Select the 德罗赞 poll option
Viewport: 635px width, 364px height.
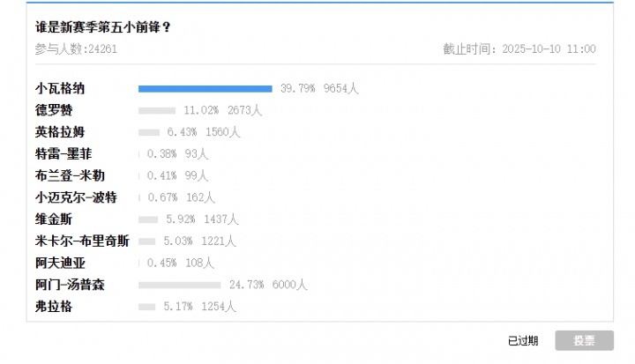[x=55, y=110]
